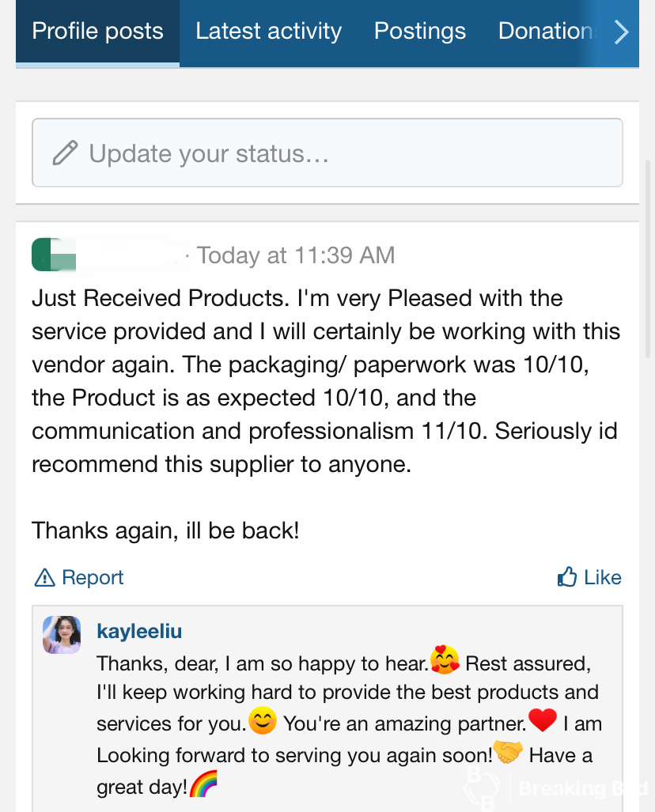Click the pencil icon in status box
The width and height of the screenshot is (655, 812).
65,153
